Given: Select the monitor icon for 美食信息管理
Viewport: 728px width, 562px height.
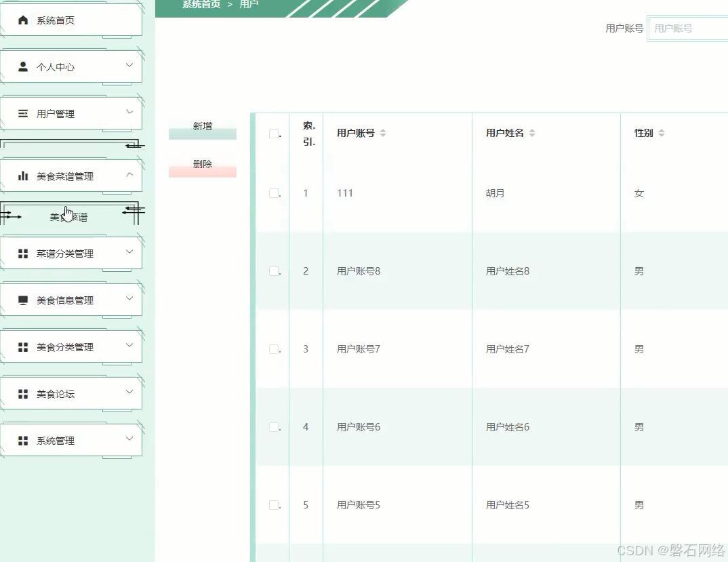Looking at the screenshot, I should point(23,299).
